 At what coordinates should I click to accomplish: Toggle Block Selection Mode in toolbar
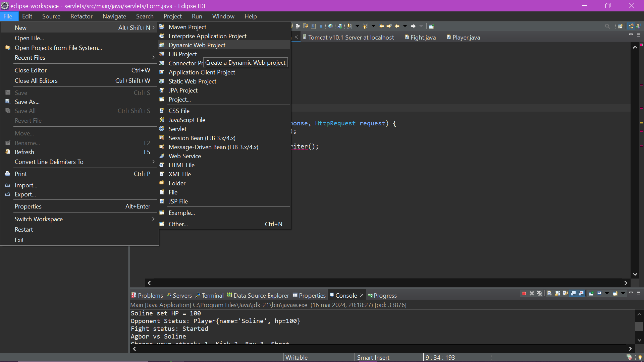pyautogui.click(x=313, y=26)
